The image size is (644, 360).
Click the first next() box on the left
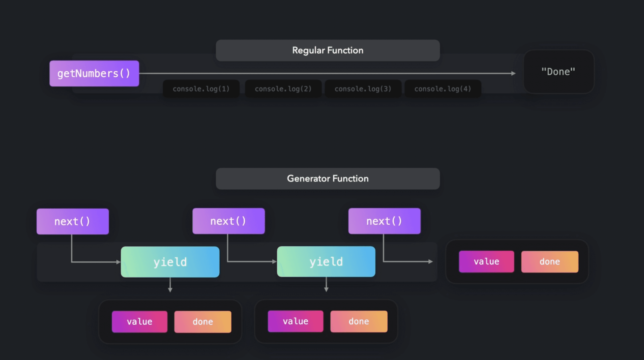(x=73, y=222)
